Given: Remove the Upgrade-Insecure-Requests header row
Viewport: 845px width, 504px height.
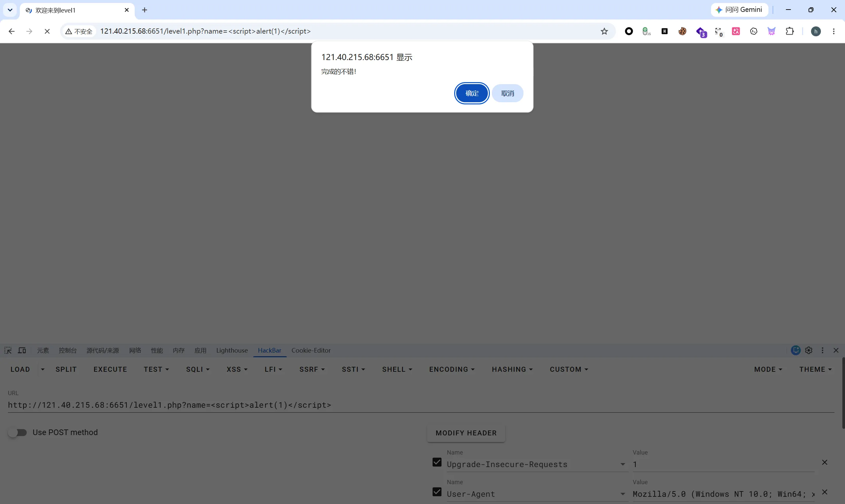Looking at the screenshot, I should 825,462.
